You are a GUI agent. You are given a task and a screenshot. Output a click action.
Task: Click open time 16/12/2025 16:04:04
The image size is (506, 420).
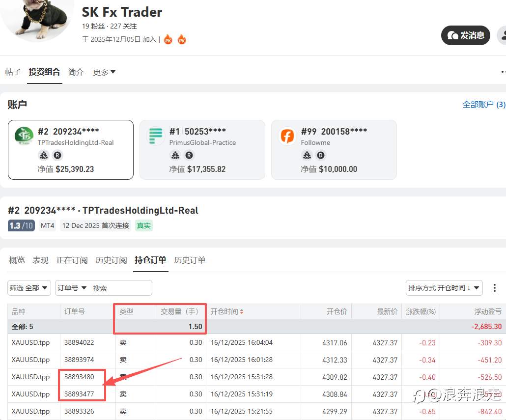(242, 342)
